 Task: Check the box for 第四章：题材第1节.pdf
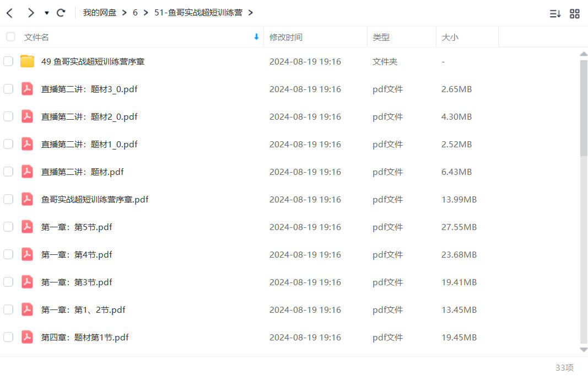point(8,337)
